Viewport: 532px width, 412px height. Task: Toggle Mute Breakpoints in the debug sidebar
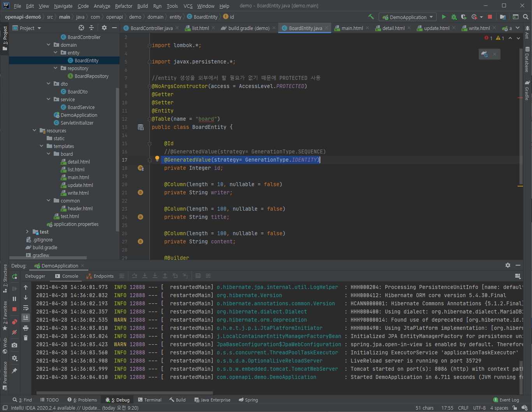pyautogui.click(x=15, y=332)
